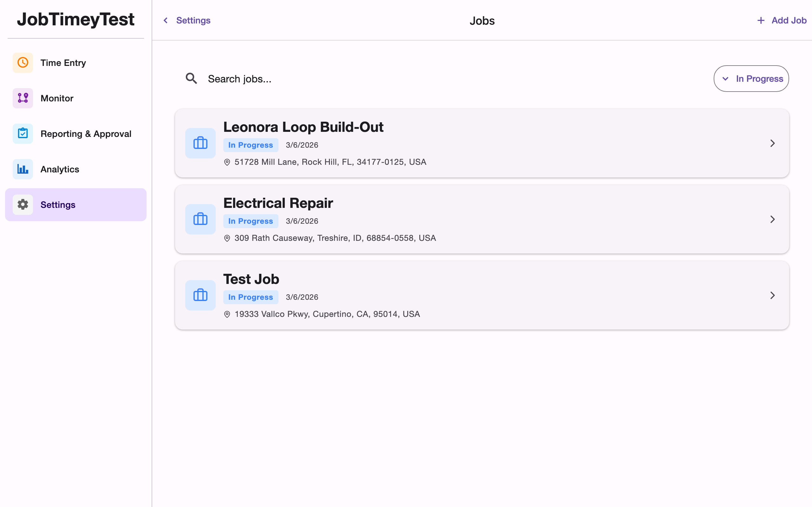Select the Time Entry clock icon
Viewport: 812px width, 507px height.
23,62
